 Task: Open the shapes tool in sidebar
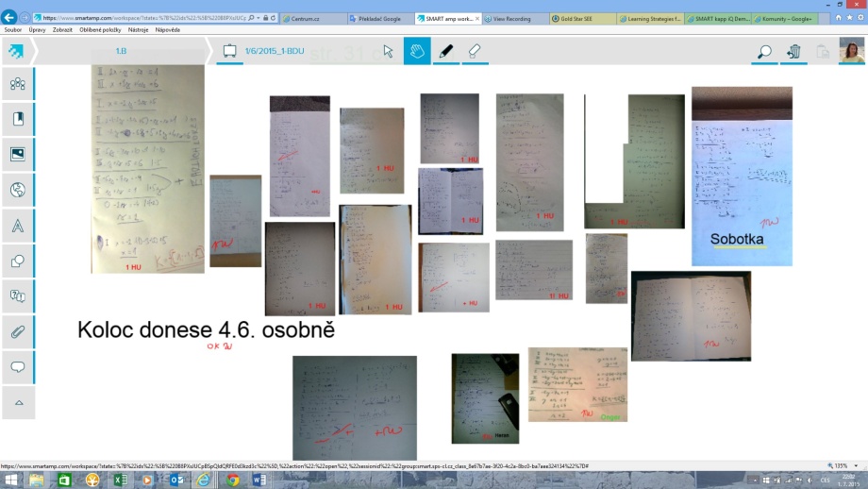pos(18,261)
